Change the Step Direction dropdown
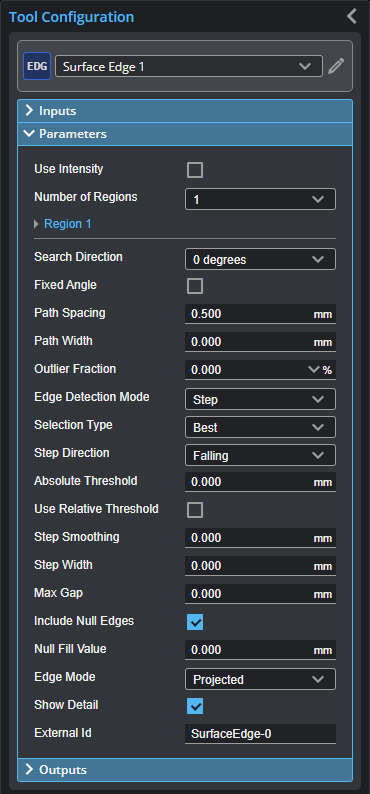Image resolution: width=370 pixels, height=794 pixels. click(x=260, y=455)
